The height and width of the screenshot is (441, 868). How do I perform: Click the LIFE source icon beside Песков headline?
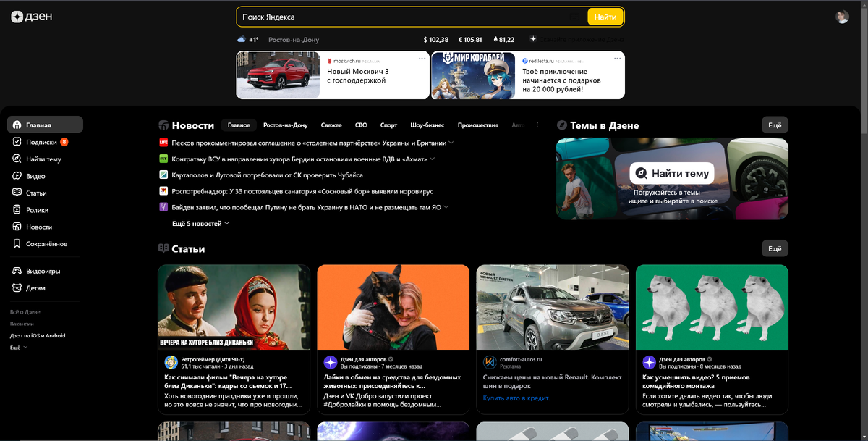click(x=163, y=143)
